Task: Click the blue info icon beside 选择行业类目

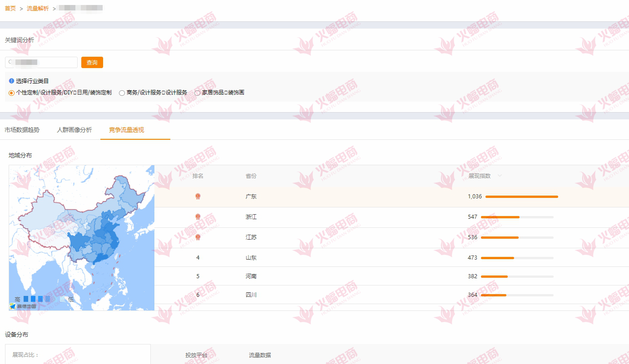Action: [11, 81]
